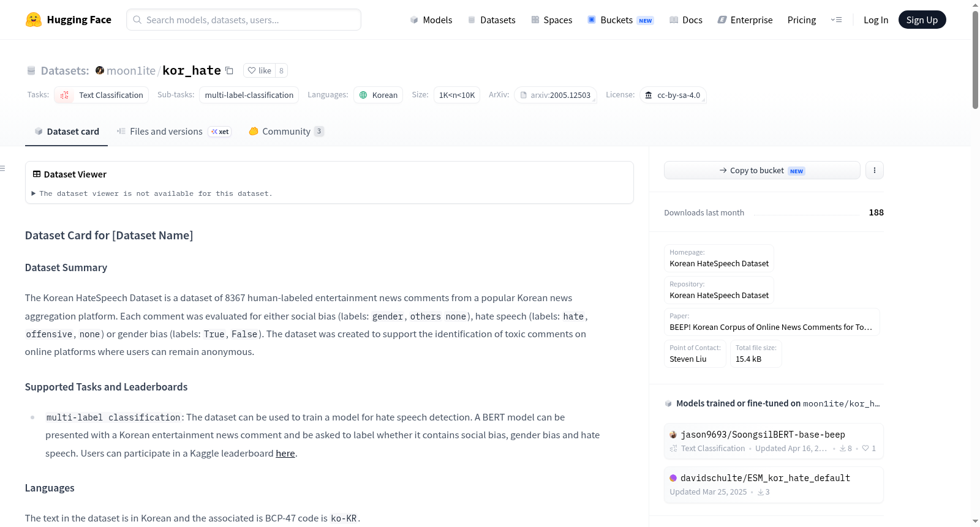Open the three-dot more options menu

(x=875, y=170)
